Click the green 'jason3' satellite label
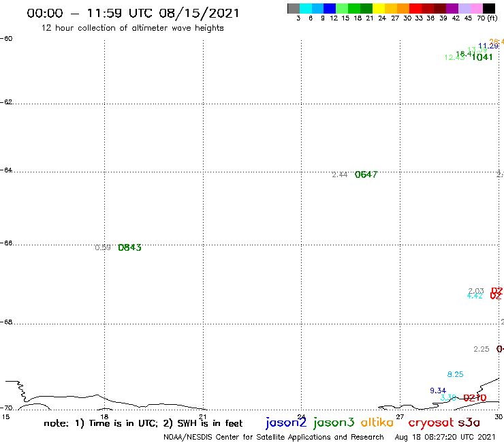Image resolution: width=504 pixels, height=443 pixels. pyautogui.click(x=334, y=423)
